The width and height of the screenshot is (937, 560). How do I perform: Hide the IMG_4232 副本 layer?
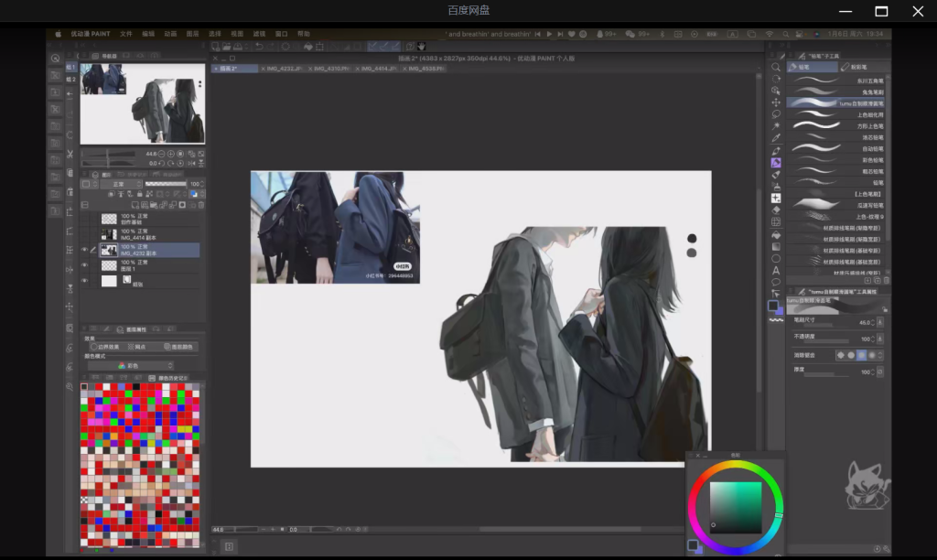(x=84, y=249)
